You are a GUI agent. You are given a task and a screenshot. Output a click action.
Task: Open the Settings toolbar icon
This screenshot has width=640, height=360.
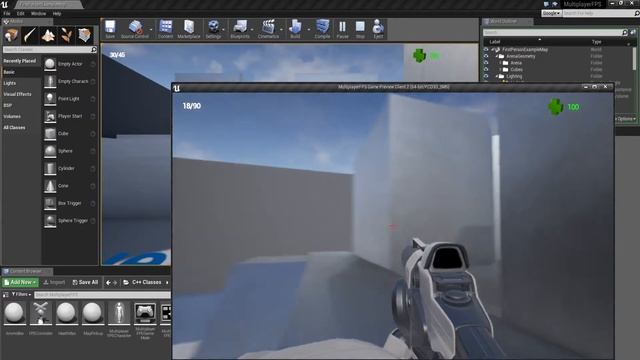[x=213, y=29]
